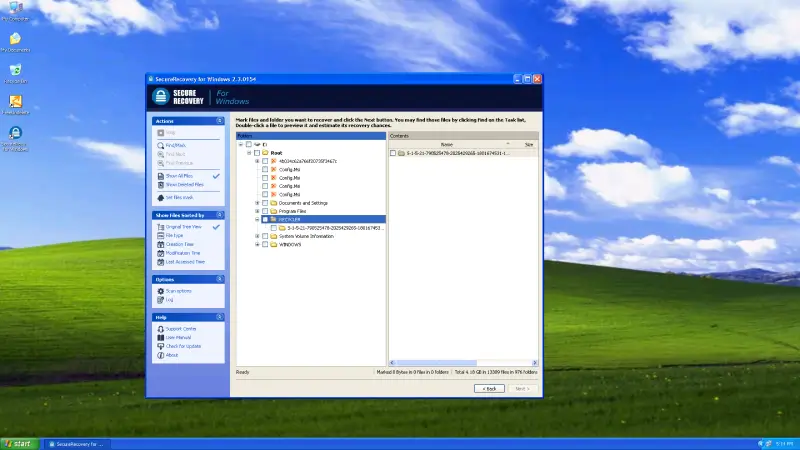Click the File type sorting icon
The height and width of the screenshot is (450, 800).
pyautogui.click(x=161, y=236)
